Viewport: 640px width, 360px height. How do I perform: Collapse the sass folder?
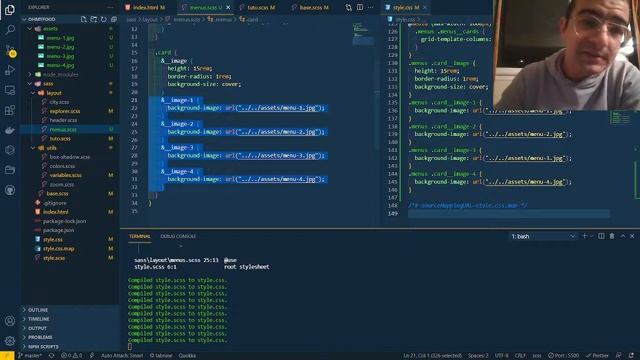tap(48, 84)
